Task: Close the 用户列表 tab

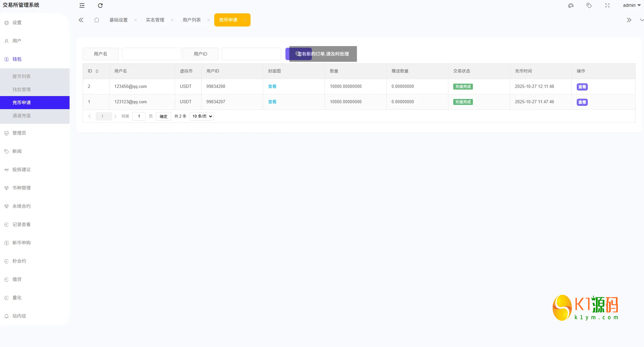Action: [209, 20]
